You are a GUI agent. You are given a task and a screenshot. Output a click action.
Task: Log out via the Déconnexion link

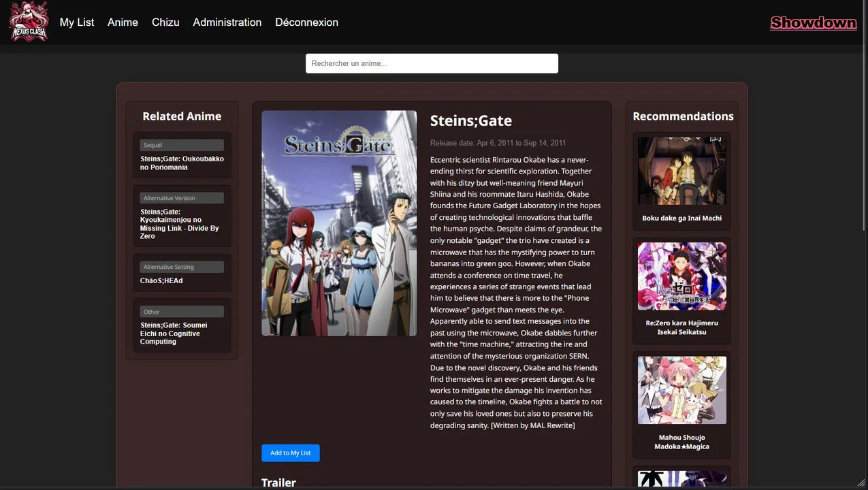coord(306,22)
